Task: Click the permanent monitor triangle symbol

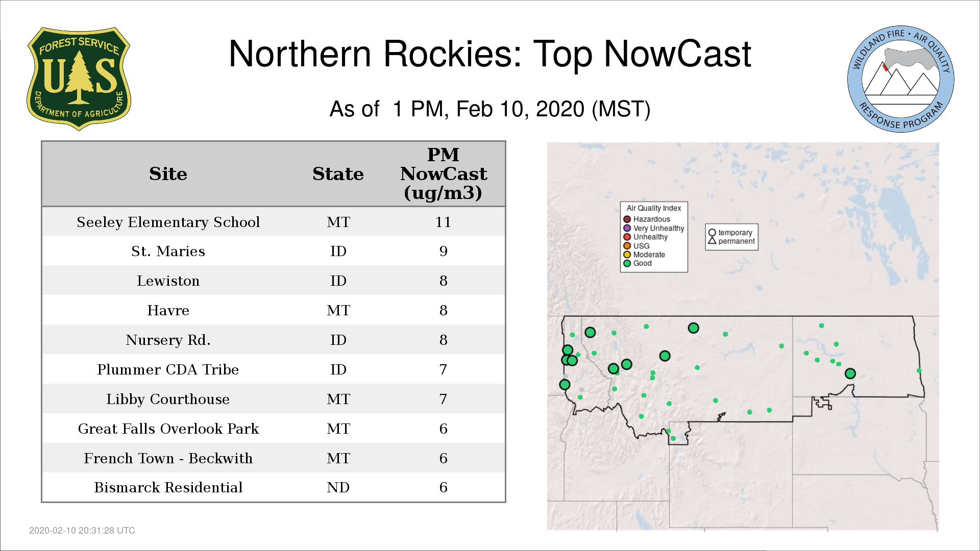Action: [x=712, y=241]
